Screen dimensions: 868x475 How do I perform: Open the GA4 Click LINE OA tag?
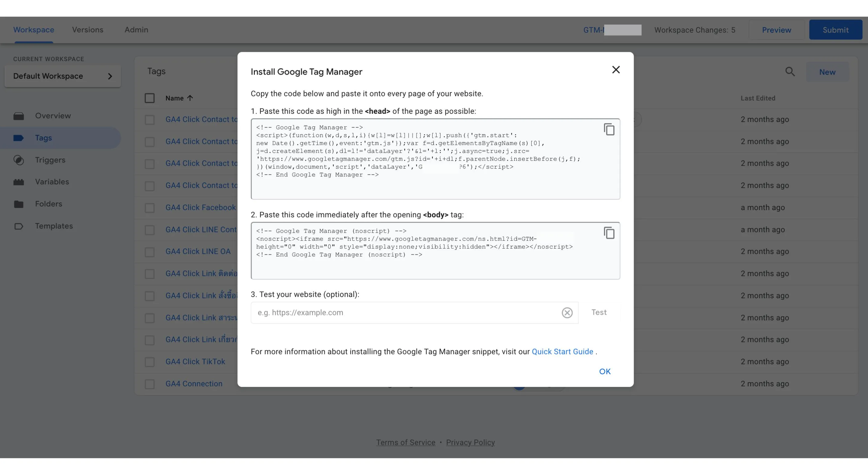pyautogui.click(x=198, y=252)
